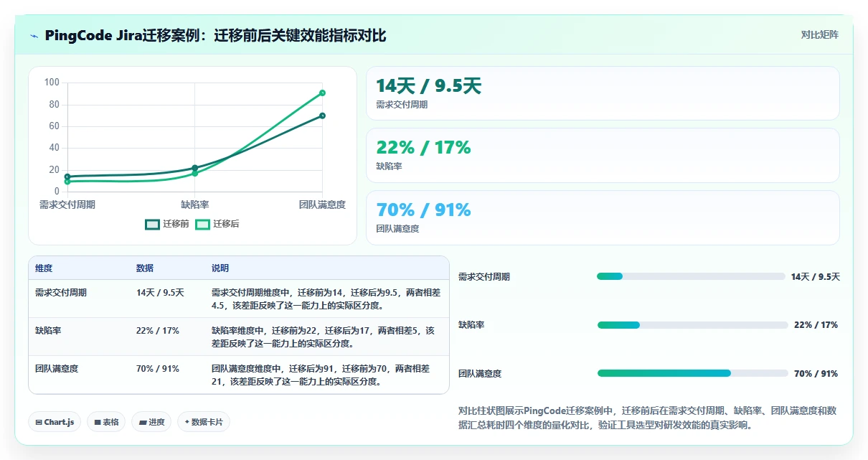Open the 22% / 17% data card

pos(603,155)
